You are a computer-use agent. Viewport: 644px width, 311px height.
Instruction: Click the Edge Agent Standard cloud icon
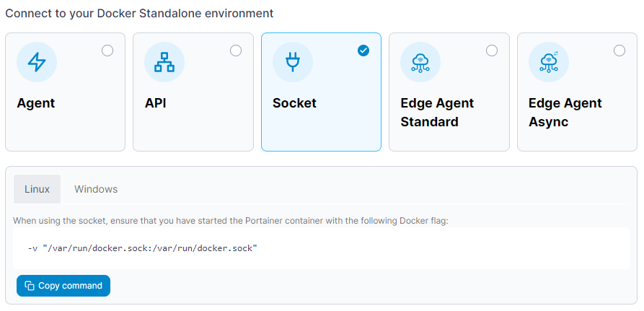pyautogui.click(x=420, y=62)
